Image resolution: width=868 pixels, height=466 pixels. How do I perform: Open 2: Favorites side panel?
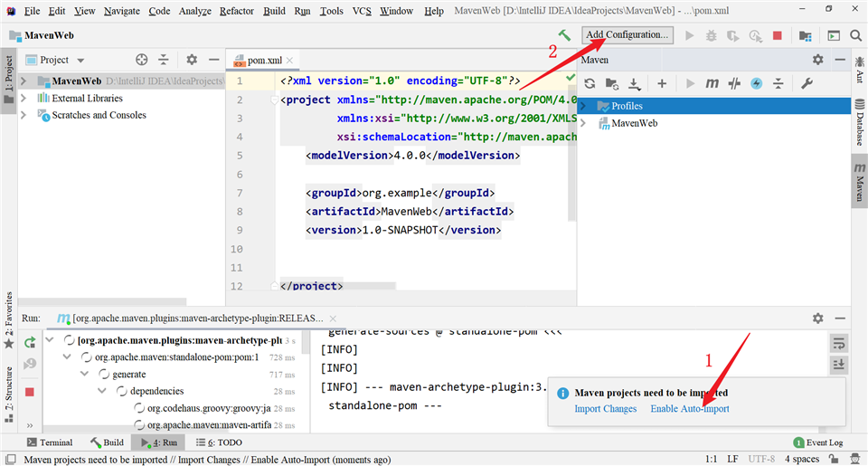[9, 321]
